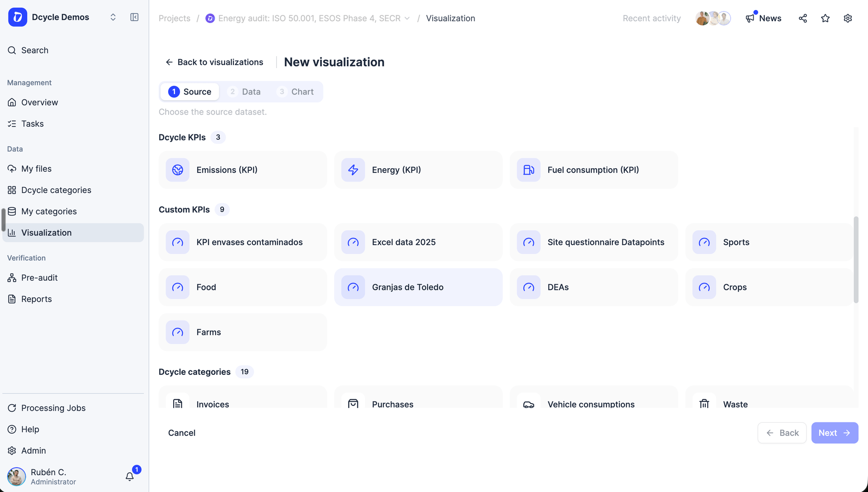
Task: Cancel the new visualization
Action: coord(182,433)
